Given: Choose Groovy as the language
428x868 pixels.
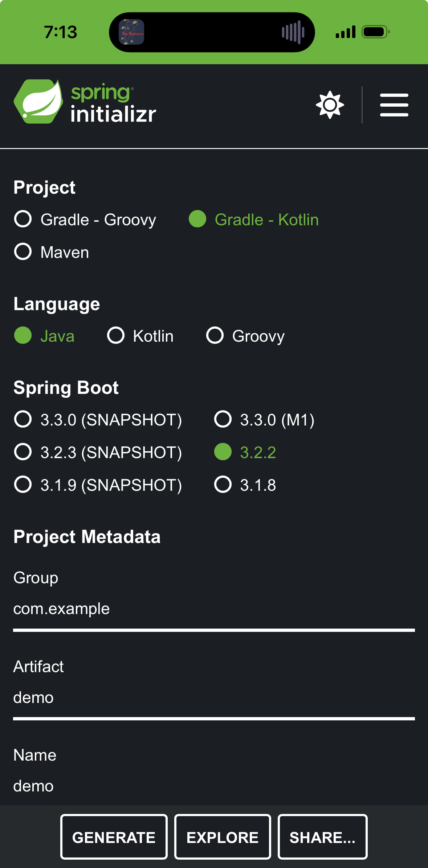Looking at the screenshot, I should (x=215, y=336).
